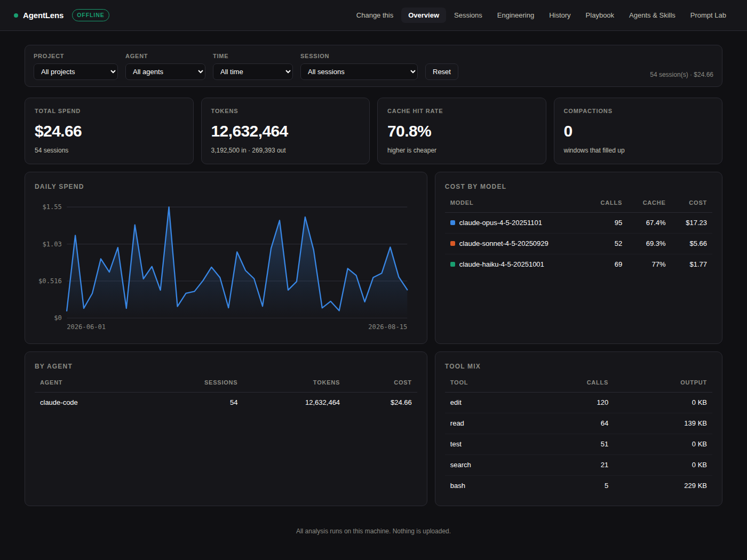Click the 2026-08-15 chart date label
The image size is (747, 560).
388,327
